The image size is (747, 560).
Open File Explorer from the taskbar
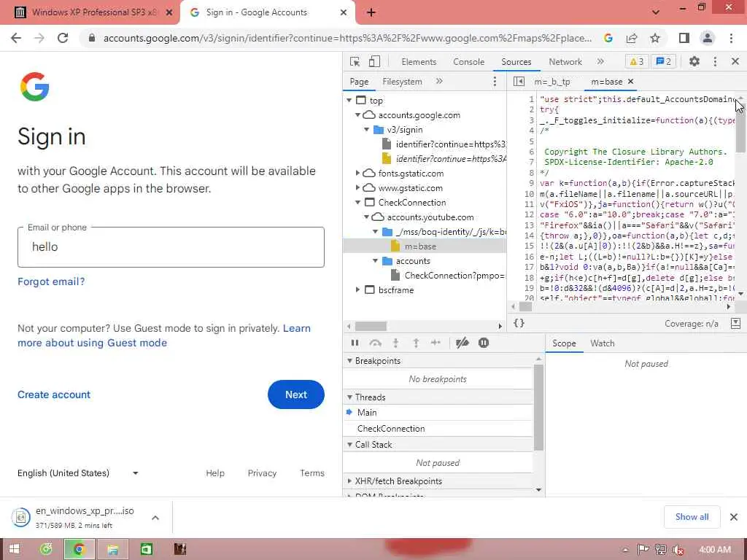coord(113,549)
